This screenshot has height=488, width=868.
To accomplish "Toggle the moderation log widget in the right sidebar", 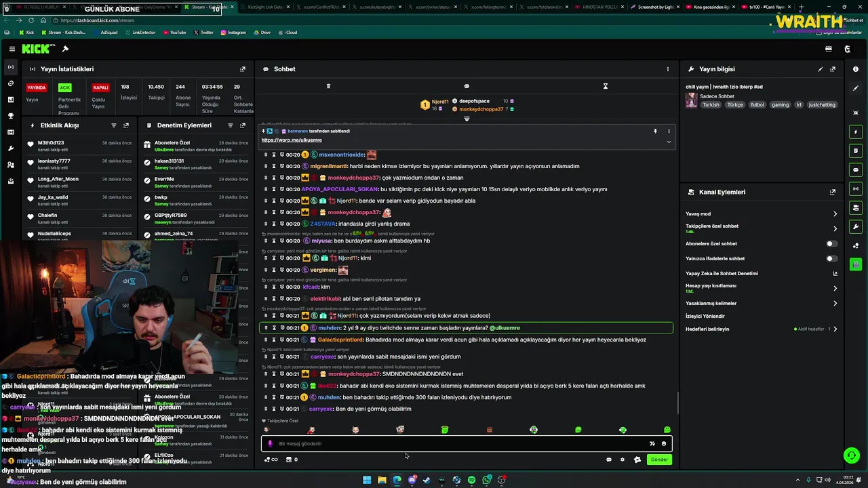I will (856, 150).
